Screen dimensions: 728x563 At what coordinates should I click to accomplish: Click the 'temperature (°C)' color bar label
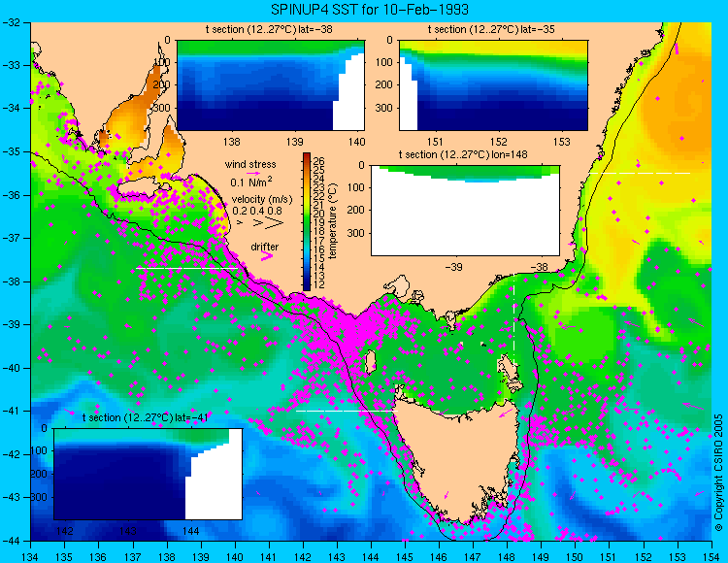coord(332,220)
